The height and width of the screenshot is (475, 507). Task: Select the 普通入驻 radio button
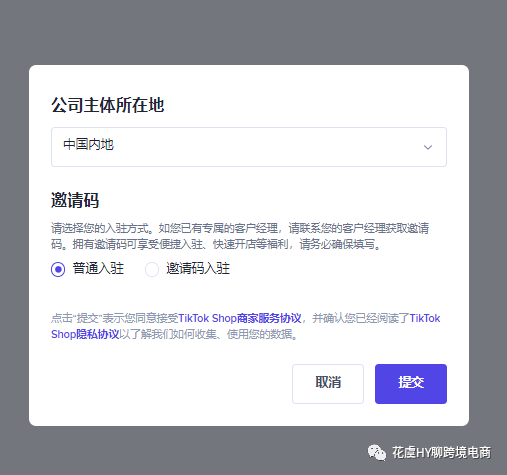click(58, 269)
